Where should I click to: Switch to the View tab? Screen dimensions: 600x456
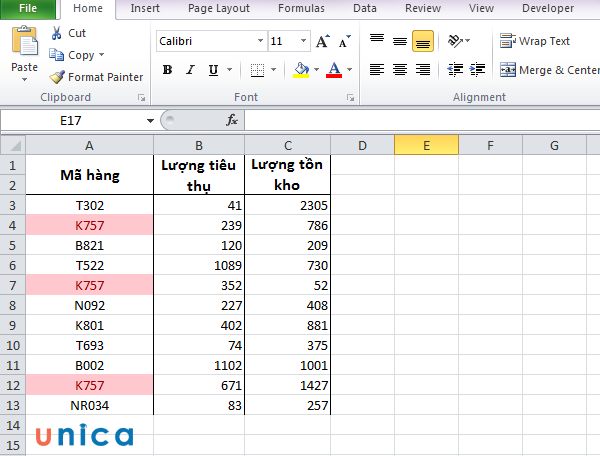coord(481,8)
